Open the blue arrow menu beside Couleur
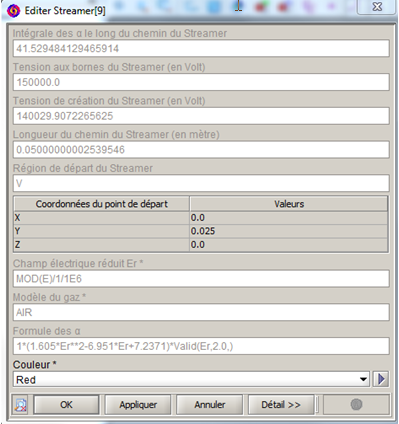 381,379
